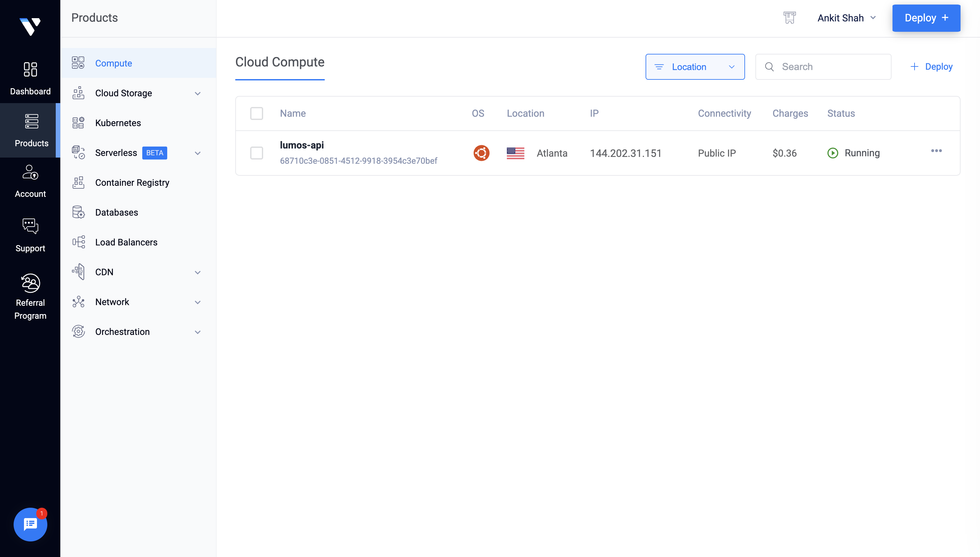Click the live chat bubble with notification
This screenshot has width=980, height=557.
[30, 524]
